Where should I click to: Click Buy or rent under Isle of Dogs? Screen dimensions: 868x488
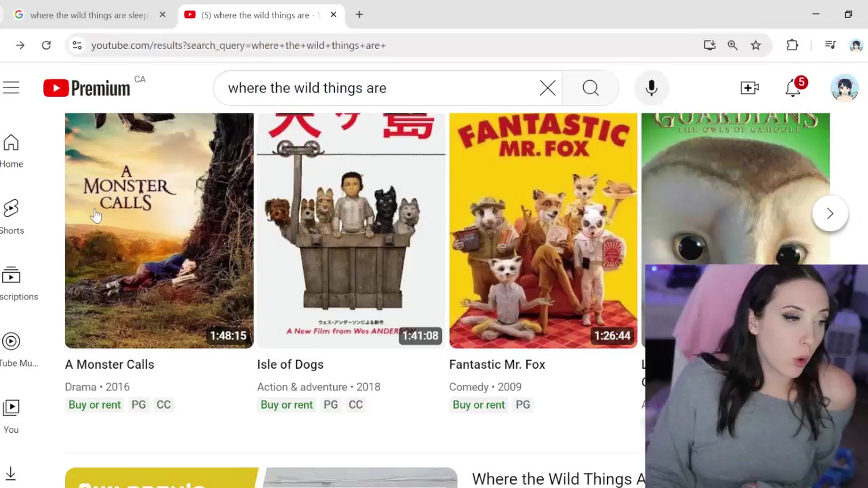pyautogui.click(x=287, y=405)
